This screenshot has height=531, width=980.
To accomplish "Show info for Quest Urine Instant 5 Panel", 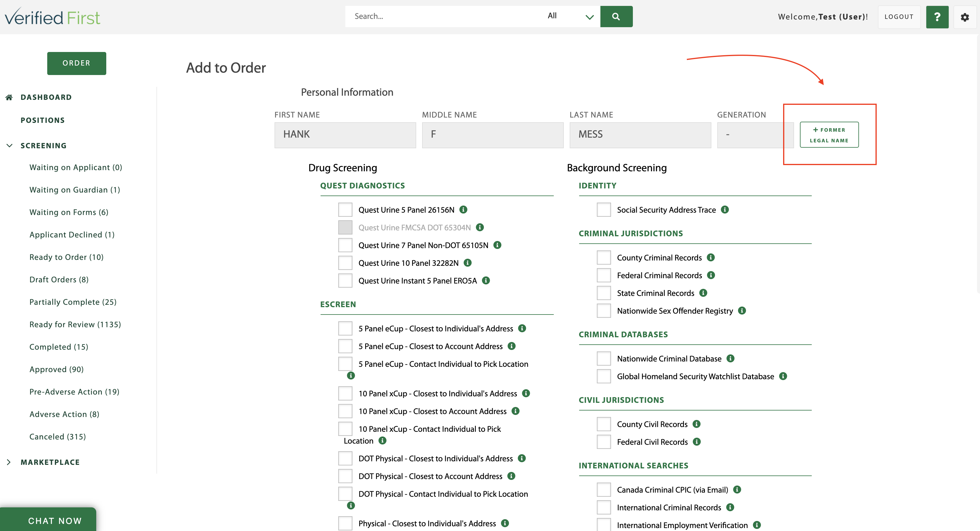I will pyautogui.click(x=486, y=281).
